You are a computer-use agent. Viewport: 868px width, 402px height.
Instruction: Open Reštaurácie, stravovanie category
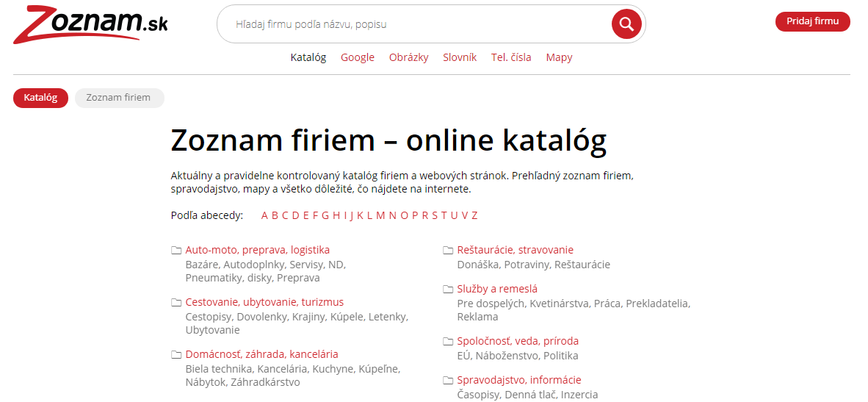516,251
